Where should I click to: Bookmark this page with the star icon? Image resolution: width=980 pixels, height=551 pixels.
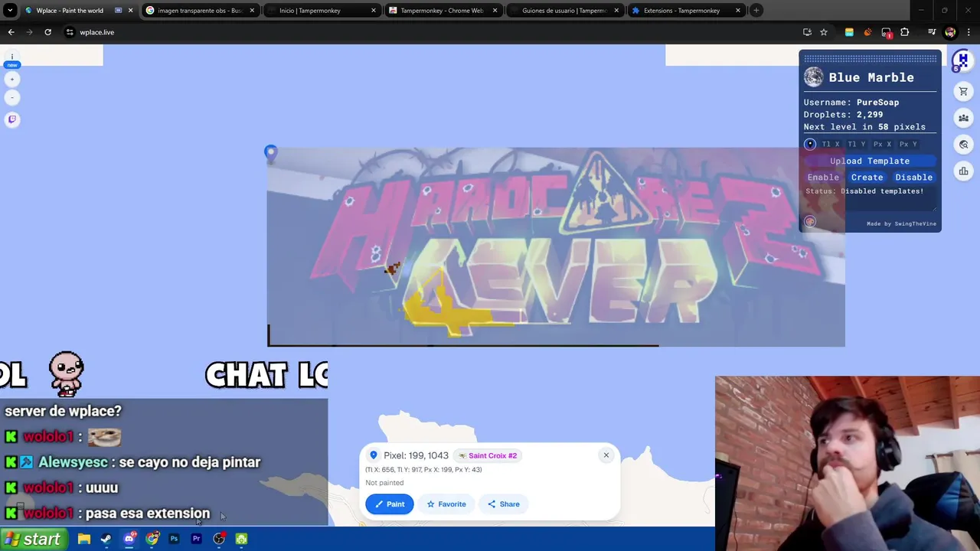[x=824, y=32]
